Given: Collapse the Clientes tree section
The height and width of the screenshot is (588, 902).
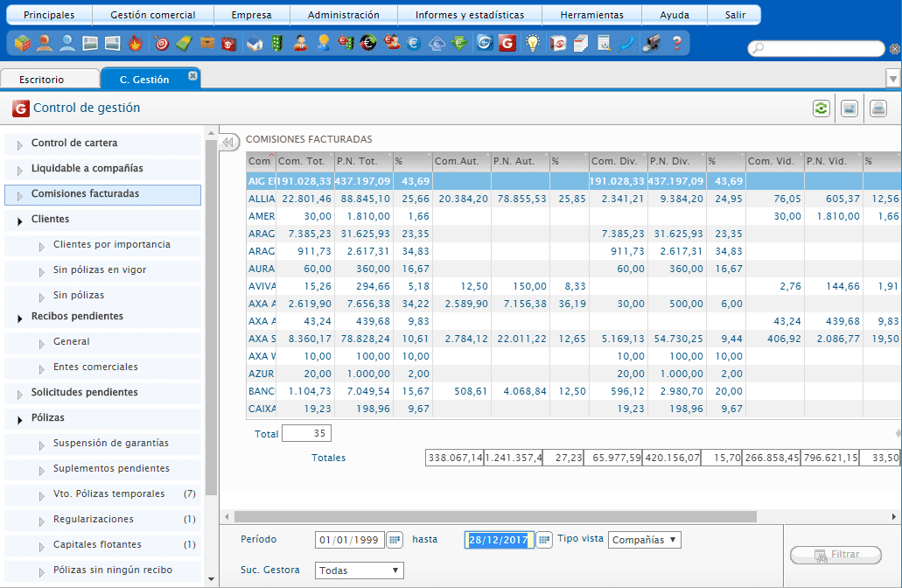Looking at the screenshot, I should click(x=20, y=220).
